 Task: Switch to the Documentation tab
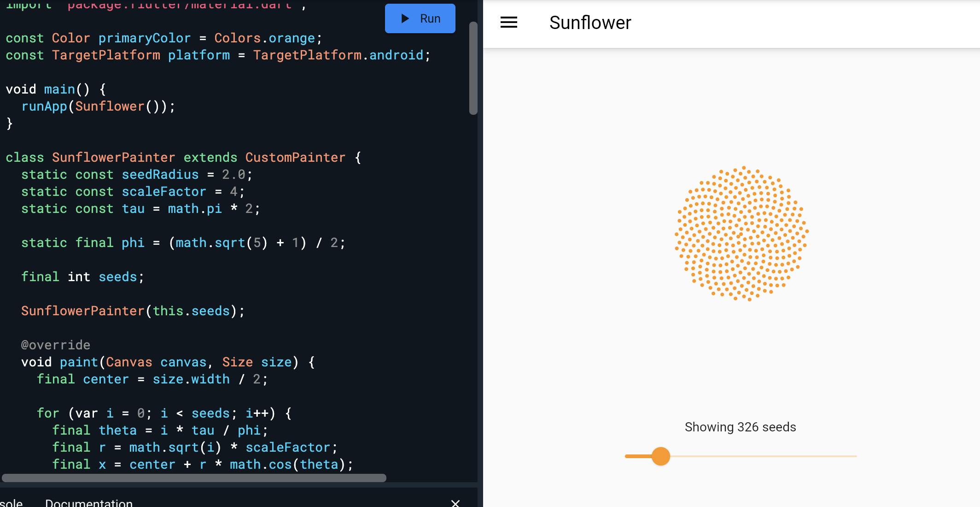(88, 503)
